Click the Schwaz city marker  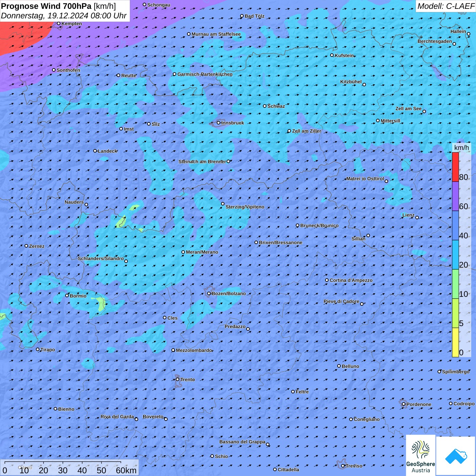tap(265, 106)
